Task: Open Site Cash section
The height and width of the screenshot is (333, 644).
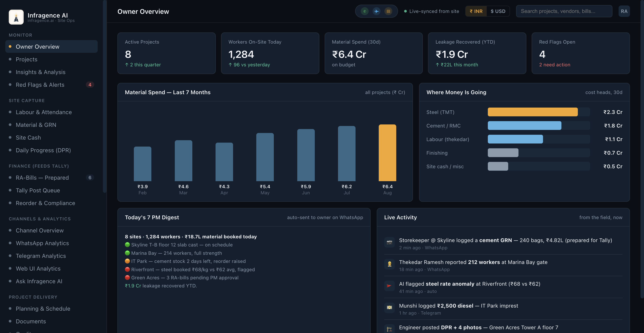Action: [x=51, y=138]
